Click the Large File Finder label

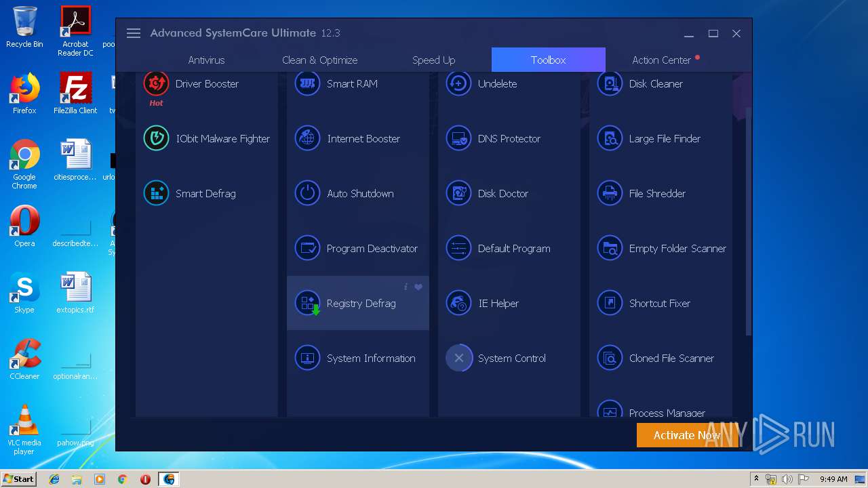coord(665,138)
